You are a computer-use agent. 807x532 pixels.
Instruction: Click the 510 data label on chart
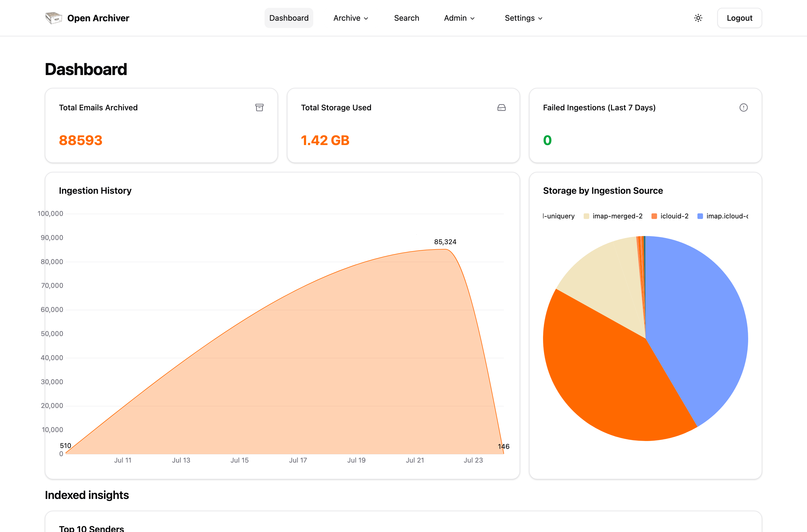pyautogui.click(x=66, y=446)
